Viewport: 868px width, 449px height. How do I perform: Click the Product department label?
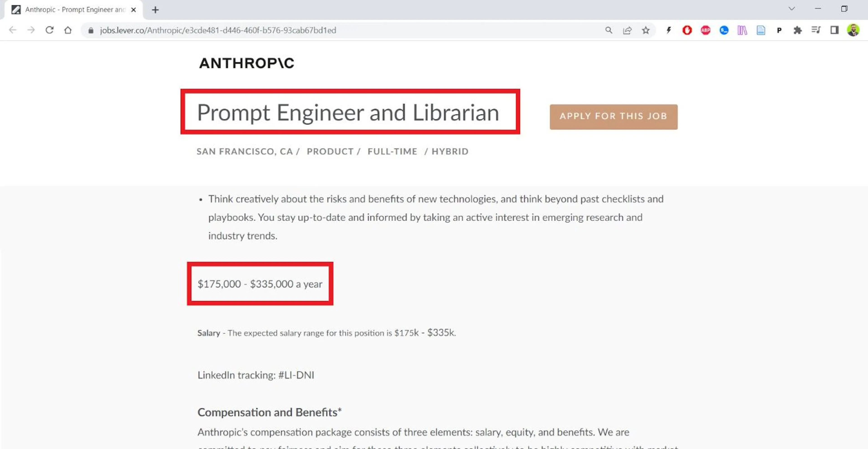[x=330, y=151]
